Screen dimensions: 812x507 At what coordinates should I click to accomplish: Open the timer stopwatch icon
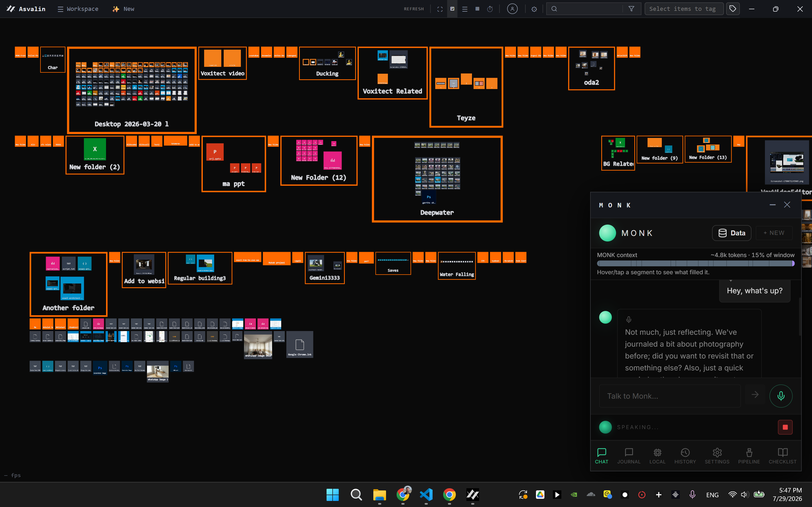coord(490,9)
